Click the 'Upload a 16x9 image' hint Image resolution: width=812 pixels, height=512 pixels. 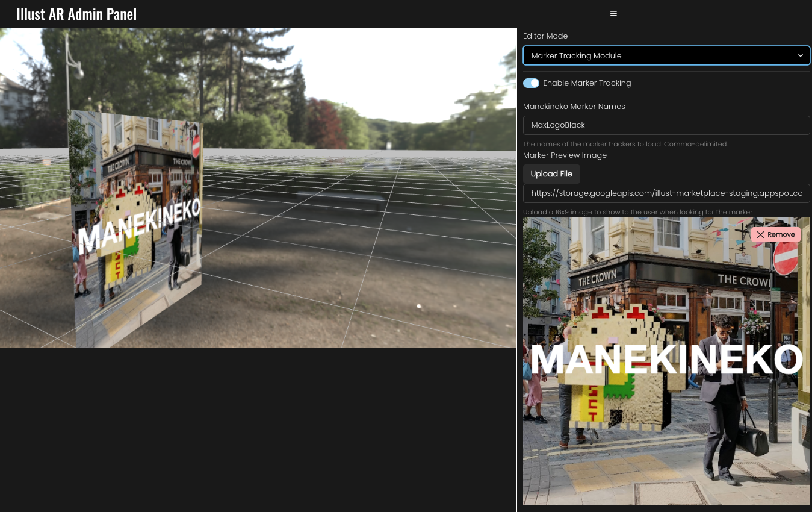(637, 212)
